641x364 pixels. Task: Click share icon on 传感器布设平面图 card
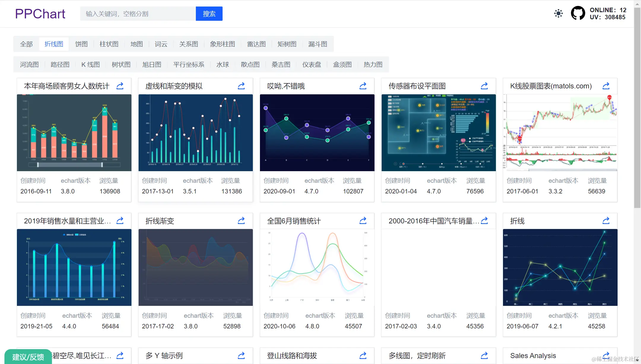pyautogui.click(x=484, y=86)
